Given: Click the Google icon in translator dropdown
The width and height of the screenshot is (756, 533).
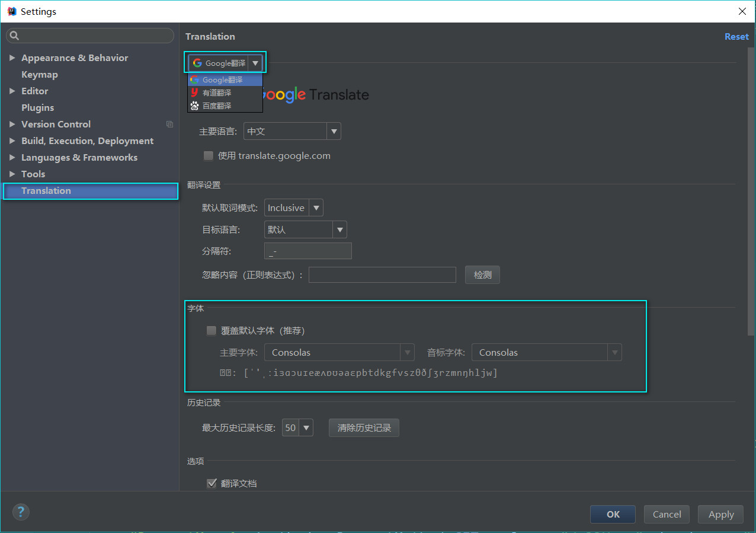Looking at the screenshot, I should click(x=197, y=63).
